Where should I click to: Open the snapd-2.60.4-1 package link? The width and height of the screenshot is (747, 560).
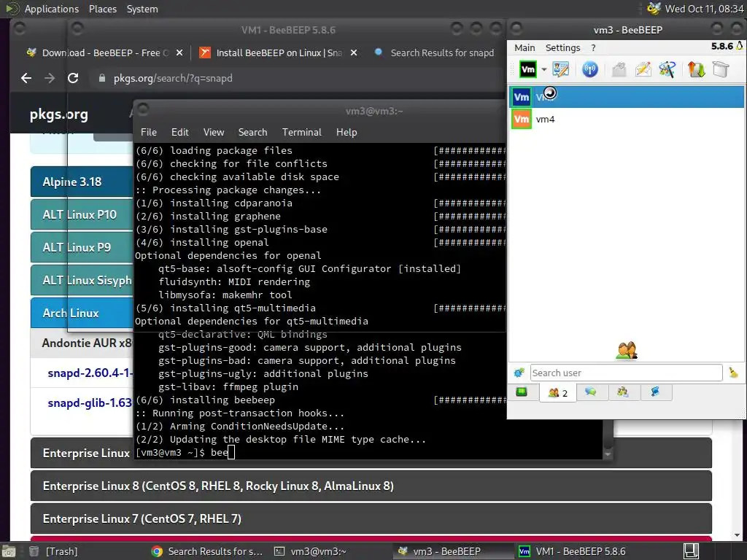tap(90, 373)
